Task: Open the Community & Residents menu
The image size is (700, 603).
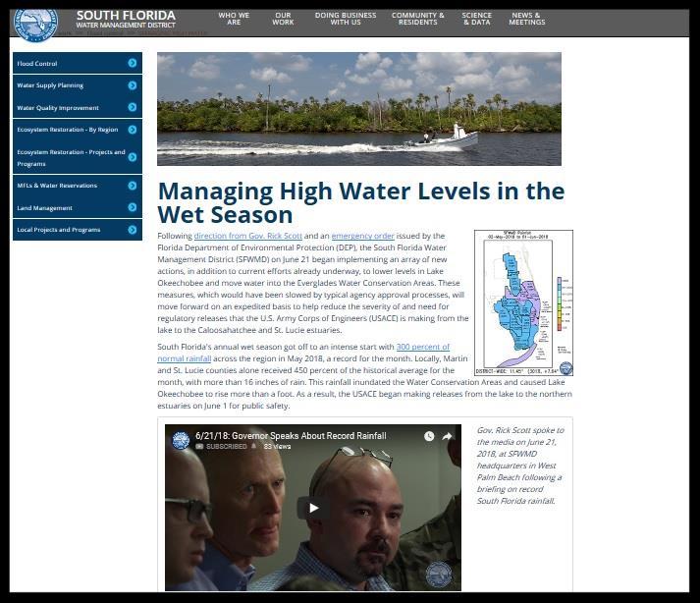Action: click(x=417, y=19)
